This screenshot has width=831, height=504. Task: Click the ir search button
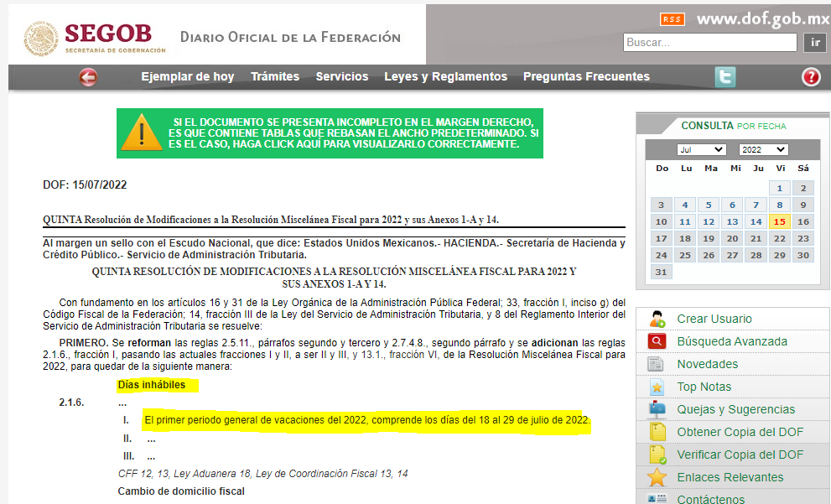[815, 43]
